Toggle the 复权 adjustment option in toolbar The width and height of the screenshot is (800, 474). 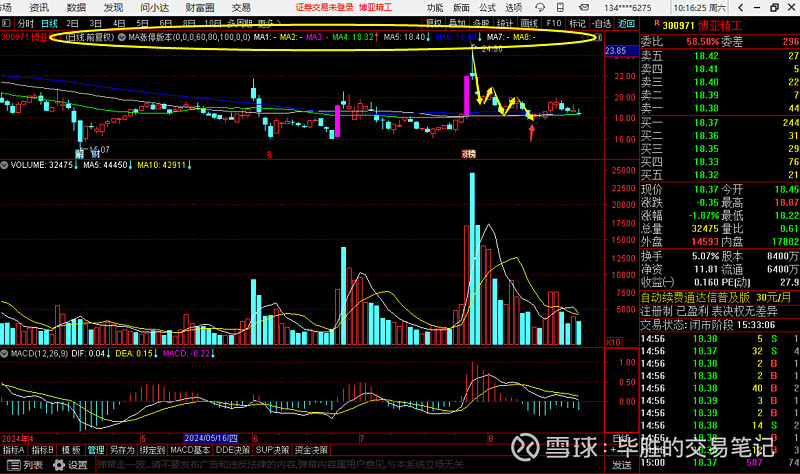432,23
